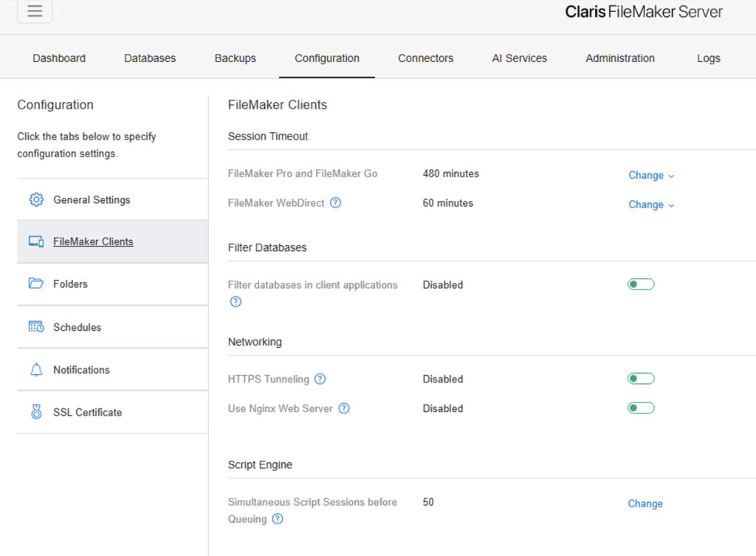Open the Databases tab
756x556 pixels.
click(x=150, y=58)
